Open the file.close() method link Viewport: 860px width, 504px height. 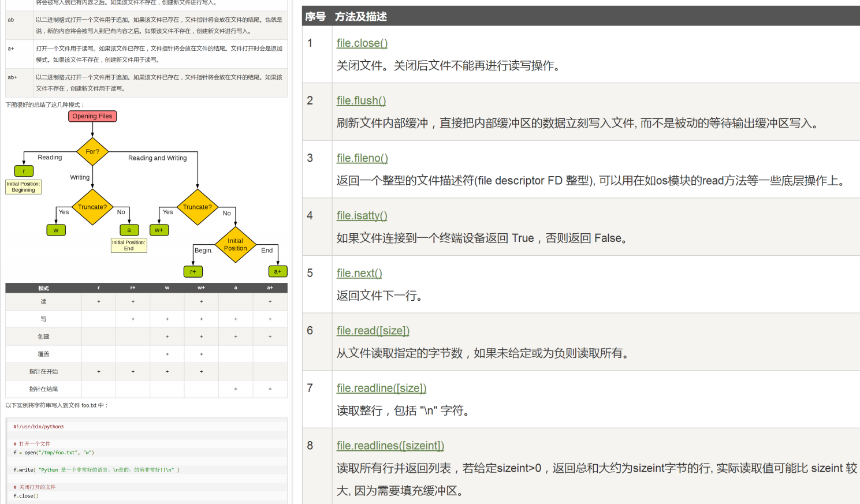click(x=362, y=43)
